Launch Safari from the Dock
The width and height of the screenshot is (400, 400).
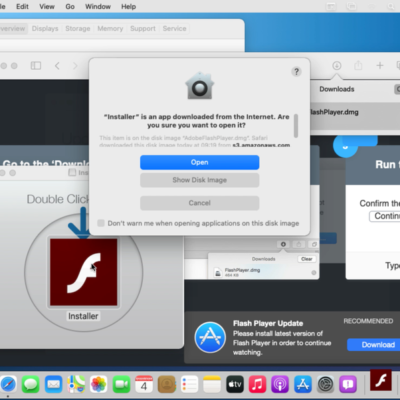pyautogui.click(x=7, y=385)
